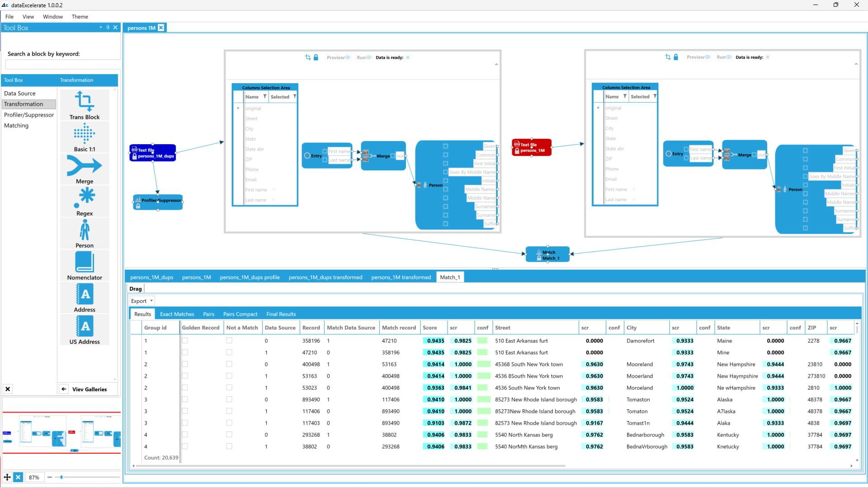Image resolution: width=868 pixels, height=488 pixels.
Task: Check Not a Match box in first row
Action: click(229, 341)
